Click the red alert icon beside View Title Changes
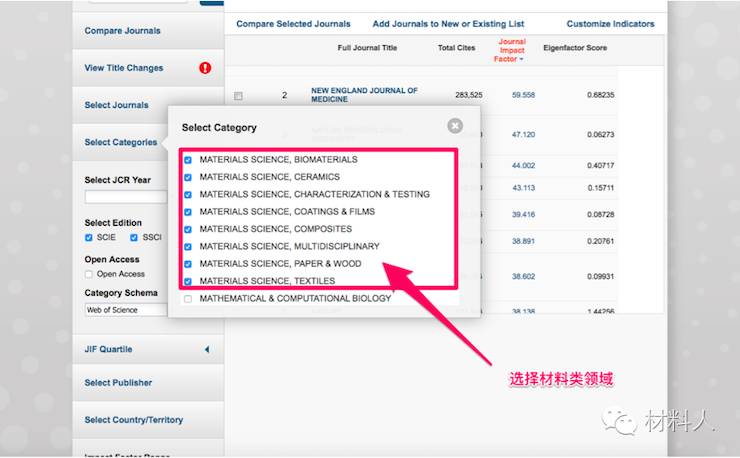This screenshot has width=740, height=458. point(205,68)
